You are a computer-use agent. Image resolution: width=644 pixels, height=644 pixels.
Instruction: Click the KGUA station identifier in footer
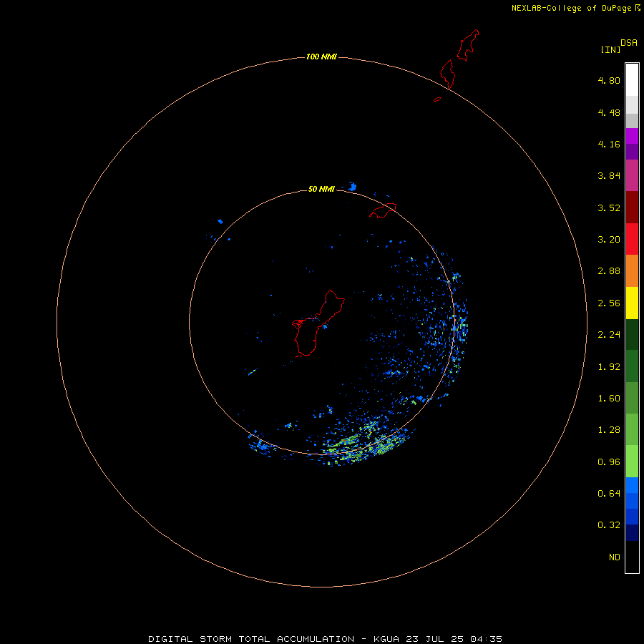tap(386, 639)
